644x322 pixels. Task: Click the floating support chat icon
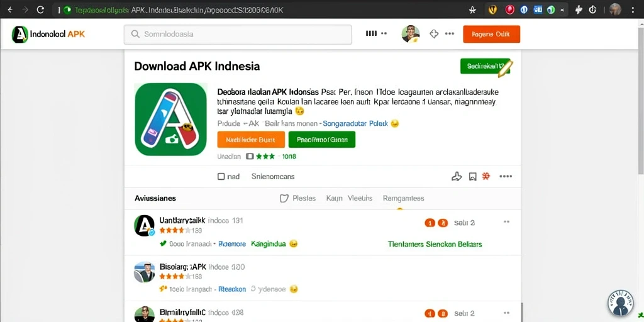[621, 303]
